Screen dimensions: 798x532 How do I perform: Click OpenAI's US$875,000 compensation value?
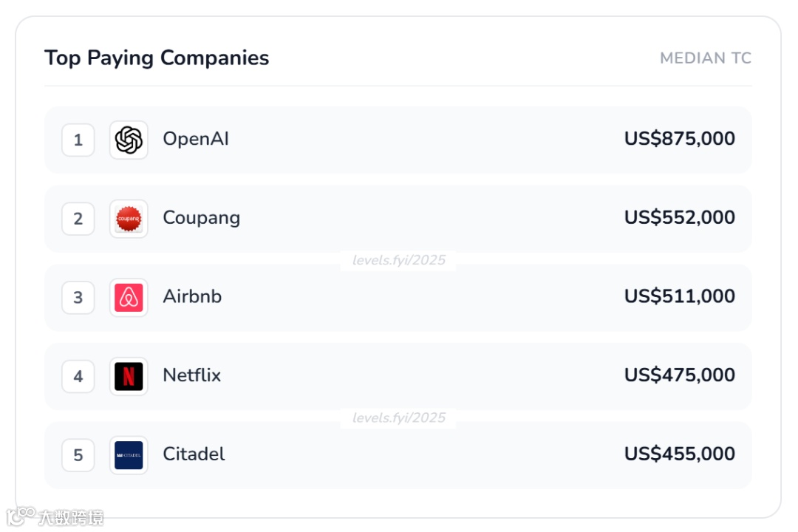pyautogui.click(x=679, y=139)
